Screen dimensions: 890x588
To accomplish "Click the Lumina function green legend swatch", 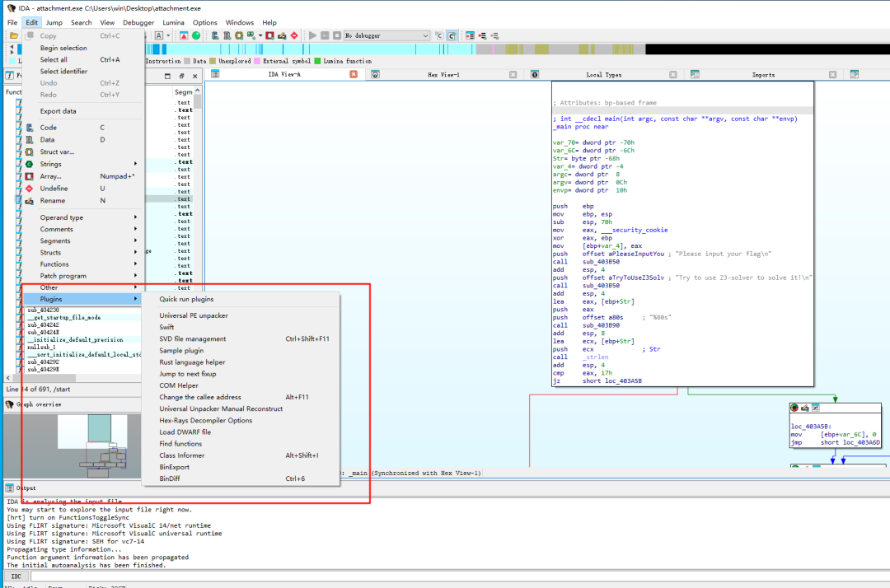I will [317, 61].
